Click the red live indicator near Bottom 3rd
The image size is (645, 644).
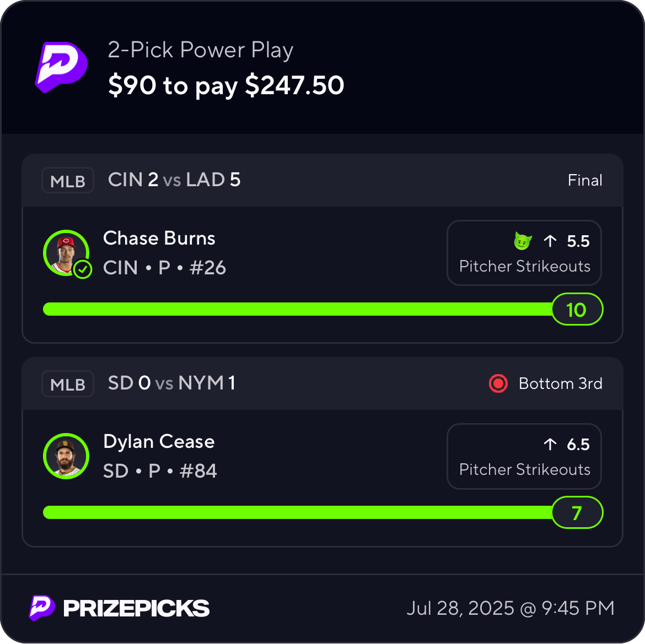click(498, 383)
